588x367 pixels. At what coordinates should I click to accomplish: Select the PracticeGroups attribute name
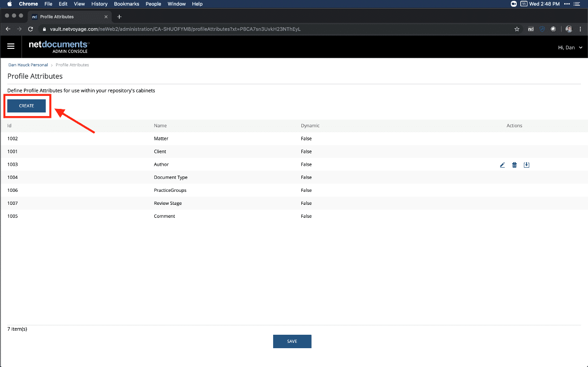(x=170, y=190)
